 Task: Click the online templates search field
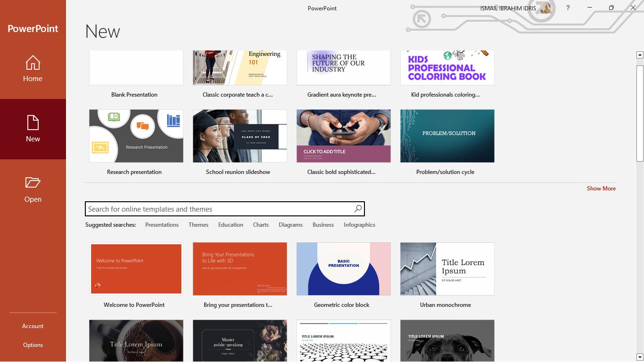(x=219, y=209)
